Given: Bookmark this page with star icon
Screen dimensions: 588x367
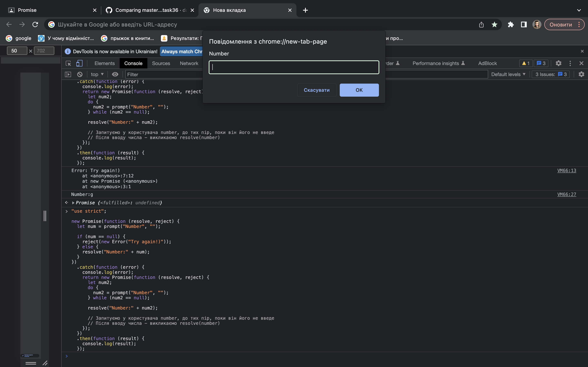Looking at the screenshot, I should tap(494, 24).
